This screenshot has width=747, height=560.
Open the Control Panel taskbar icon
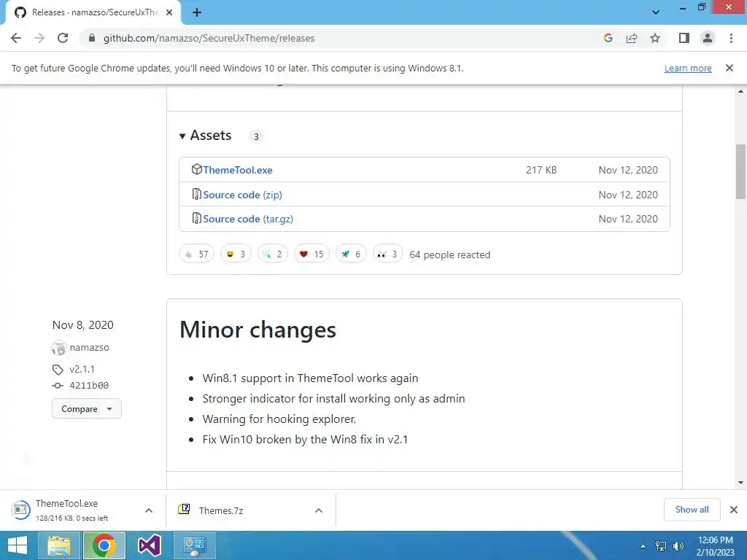(x=194, y=545)
